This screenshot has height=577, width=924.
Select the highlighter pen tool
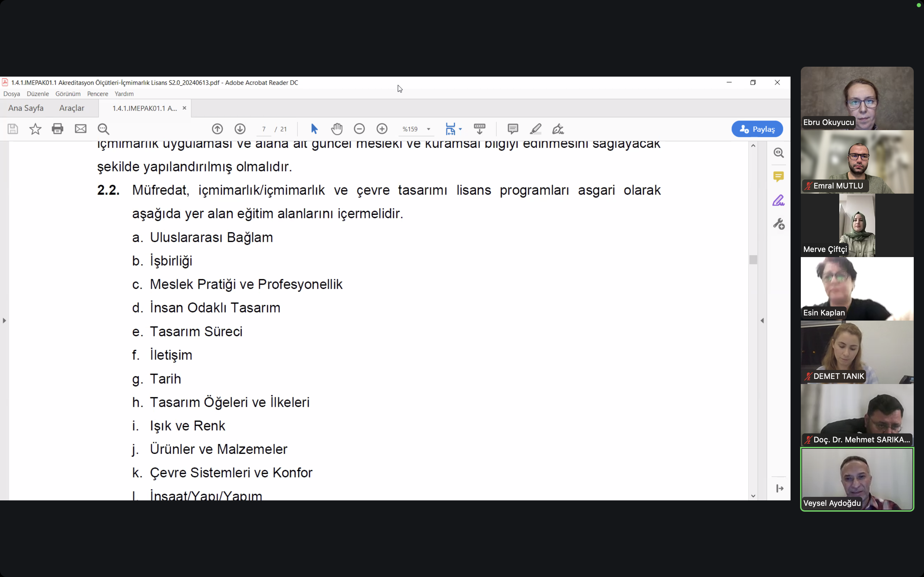535,129
